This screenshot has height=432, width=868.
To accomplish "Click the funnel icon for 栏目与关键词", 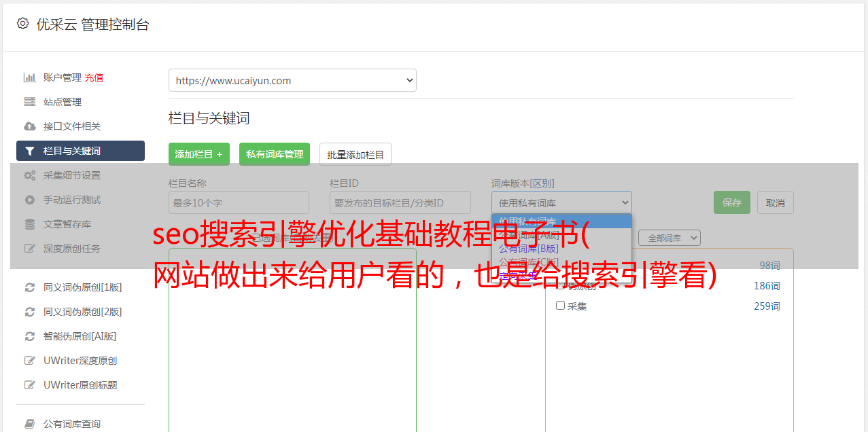I will (x=29, y=151).
